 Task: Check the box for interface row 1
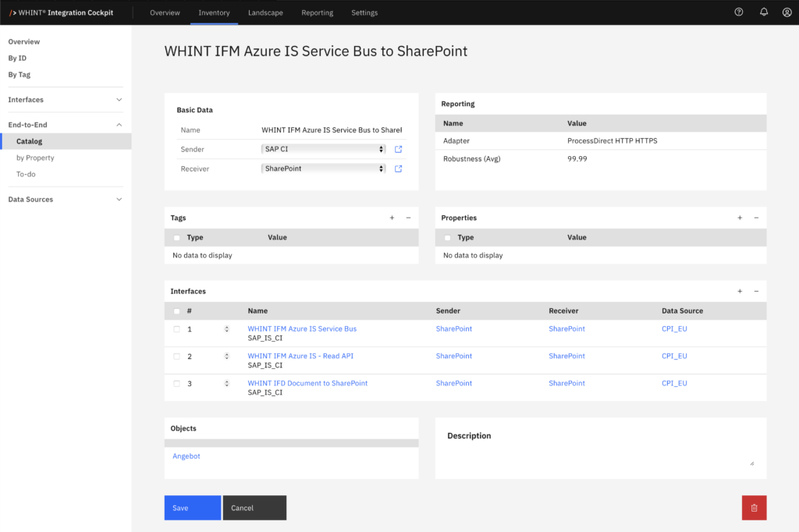177,329
